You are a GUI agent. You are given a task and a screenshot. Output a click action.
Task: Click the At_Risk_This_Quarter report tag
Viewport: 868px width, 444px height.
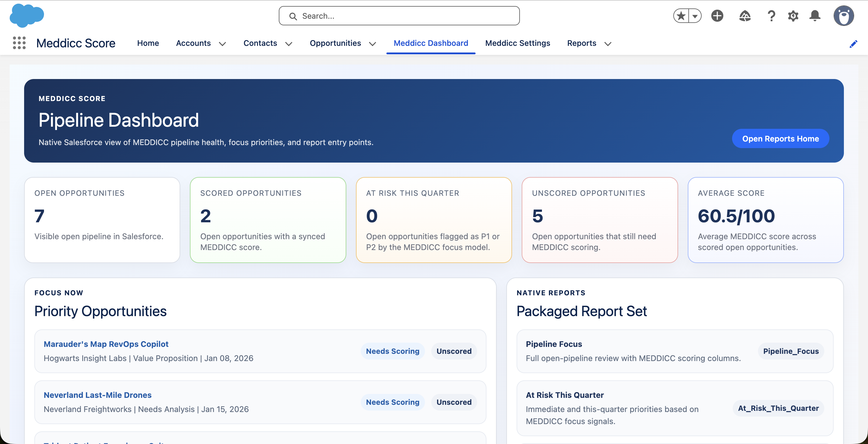point(778,408)
